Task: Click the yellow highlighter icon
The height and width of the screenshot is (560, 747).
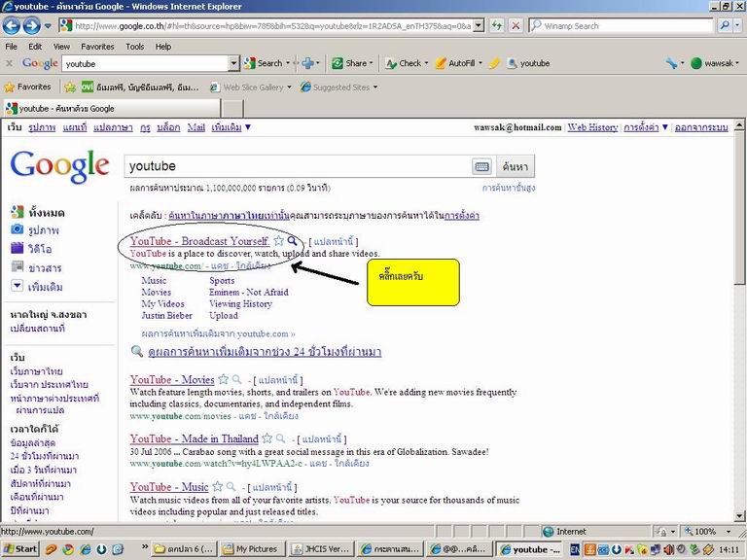Action: [x=494, y=63]
